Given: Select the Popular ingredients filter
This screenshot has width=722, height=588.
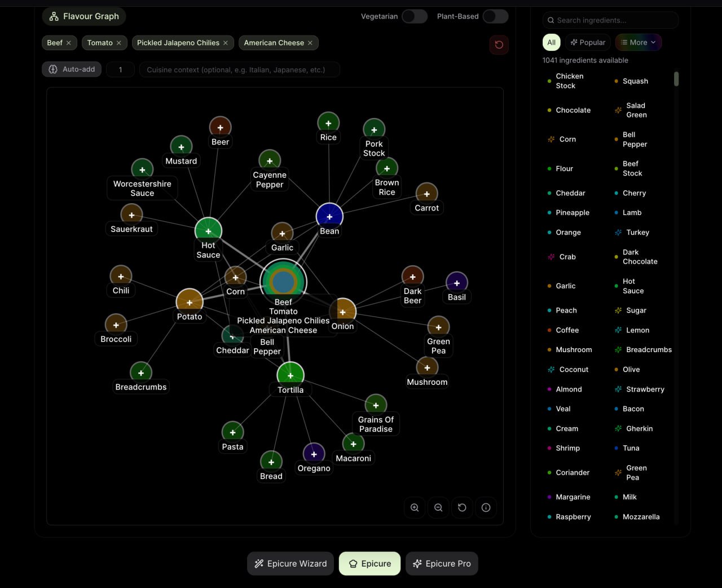Looking at the screenshot, I should (x=588, y=42).
